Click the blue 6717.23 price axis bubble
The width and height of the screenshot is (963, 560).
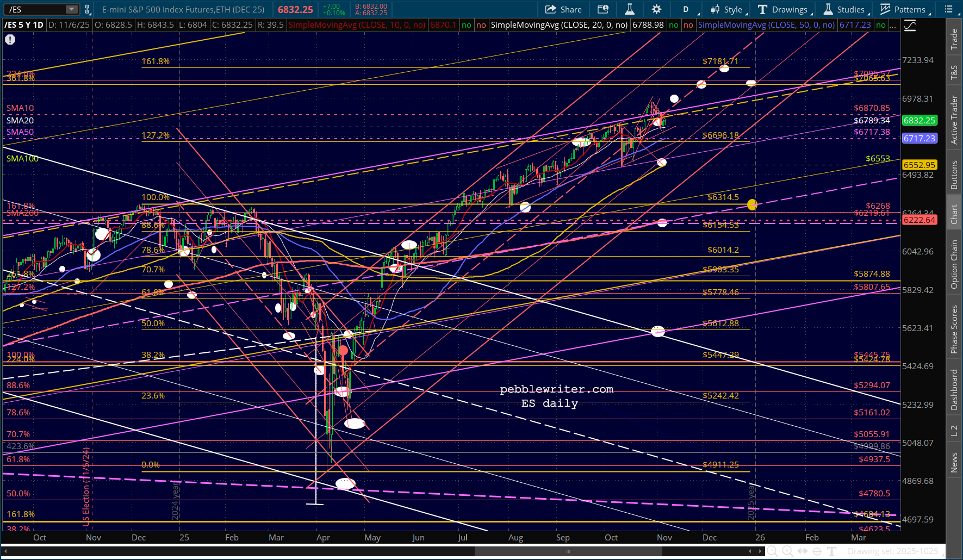pos(919,138)
